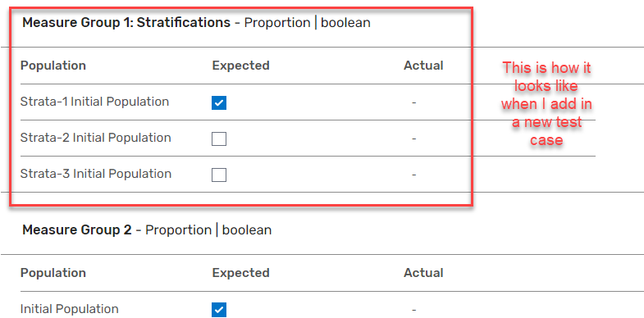
Task: Click the Actual value dash for Strata-1
Action: [x=414, y=102]
